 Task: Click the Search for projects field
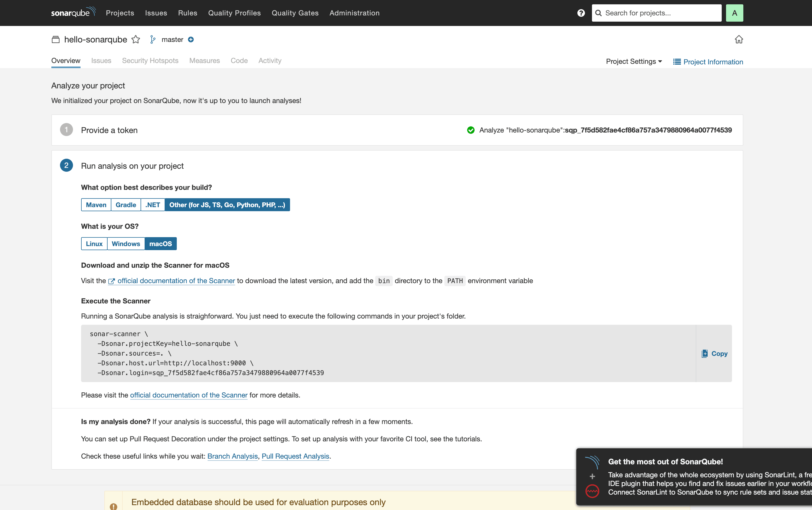(x=656, y=13)
